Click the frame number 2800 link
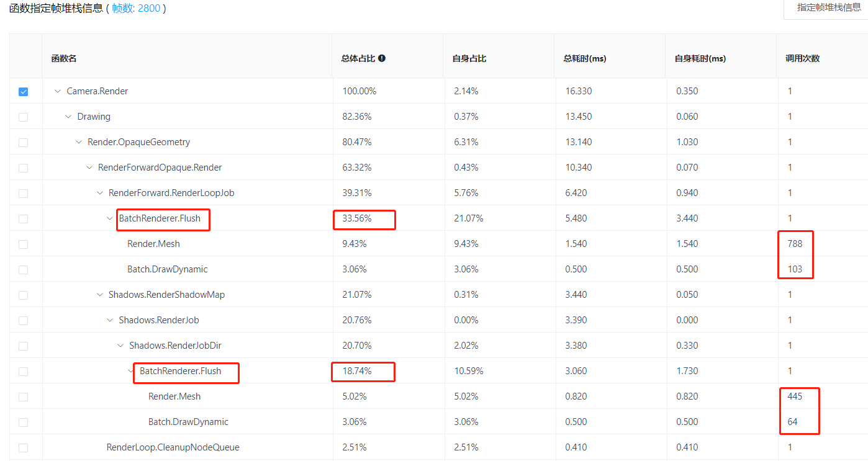The image size is (868, 461). coord(150,9)
